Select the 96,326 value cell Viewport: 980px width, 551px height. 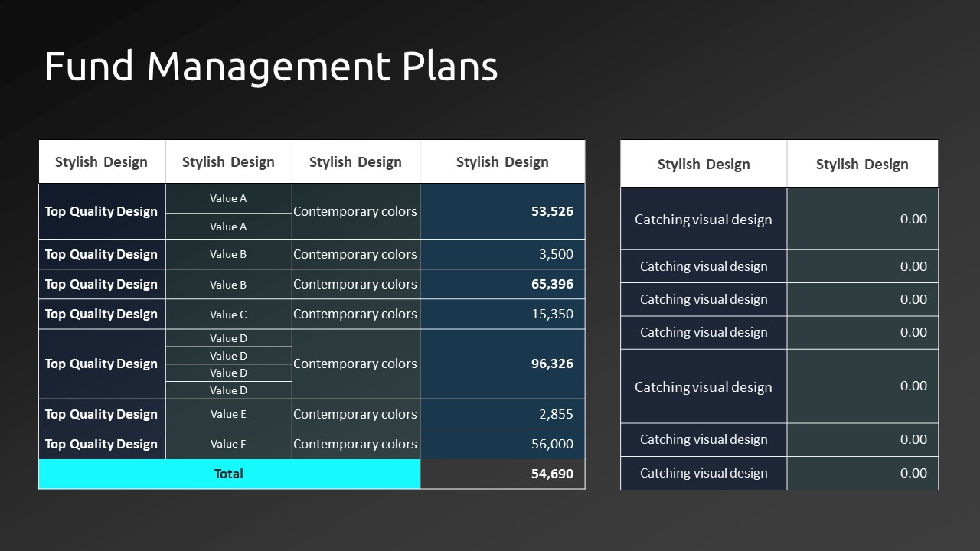502,364
